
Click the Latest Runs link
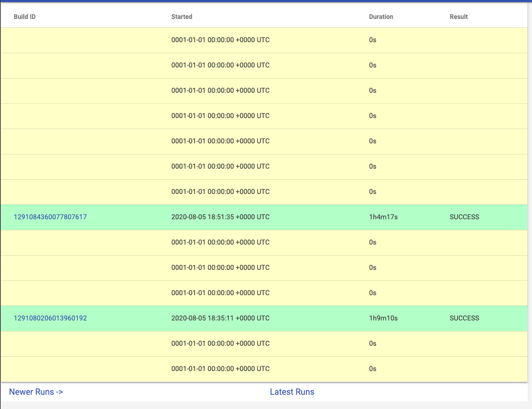click(x=292, y=392)
